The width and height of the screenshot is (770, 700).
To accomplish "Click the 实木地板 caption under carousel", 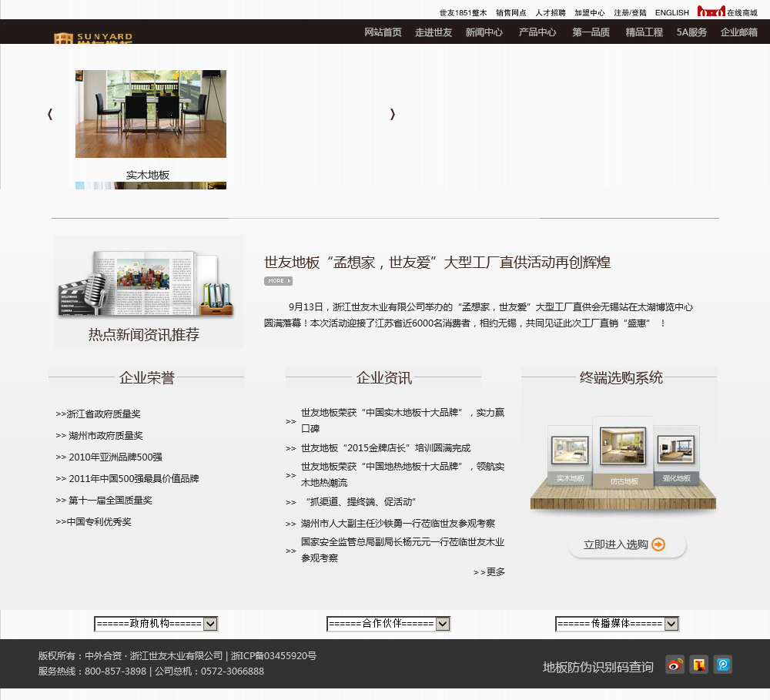I will 148,175.
